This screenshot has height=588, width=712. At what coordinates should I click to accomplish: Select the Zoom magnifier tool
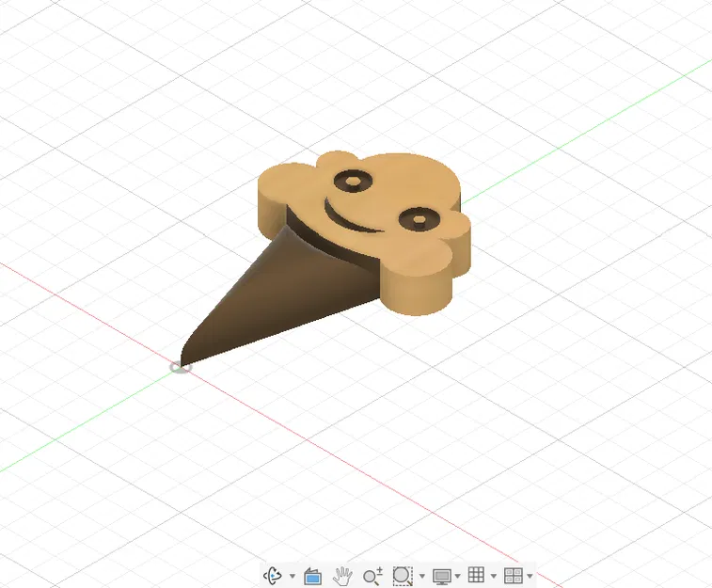pos(372,576)
